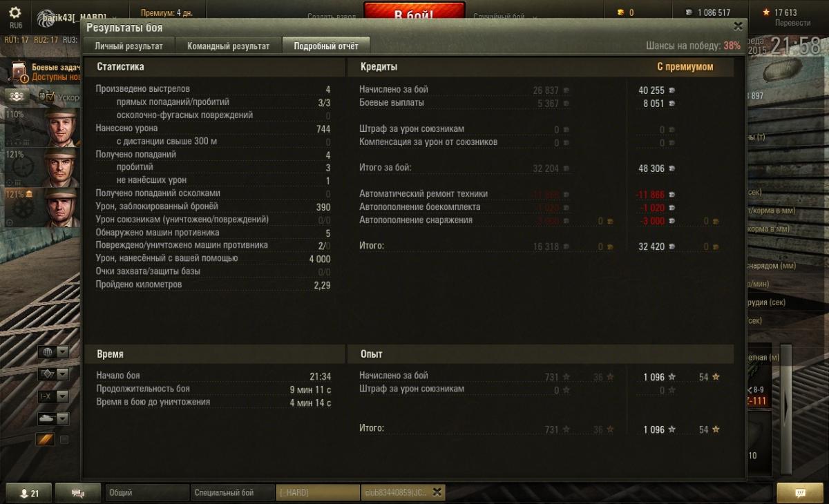Toggle the orange stripe filter button
The height and width of the screenshot is (504, 829).
pyautogui.click(x=46, y=439)
